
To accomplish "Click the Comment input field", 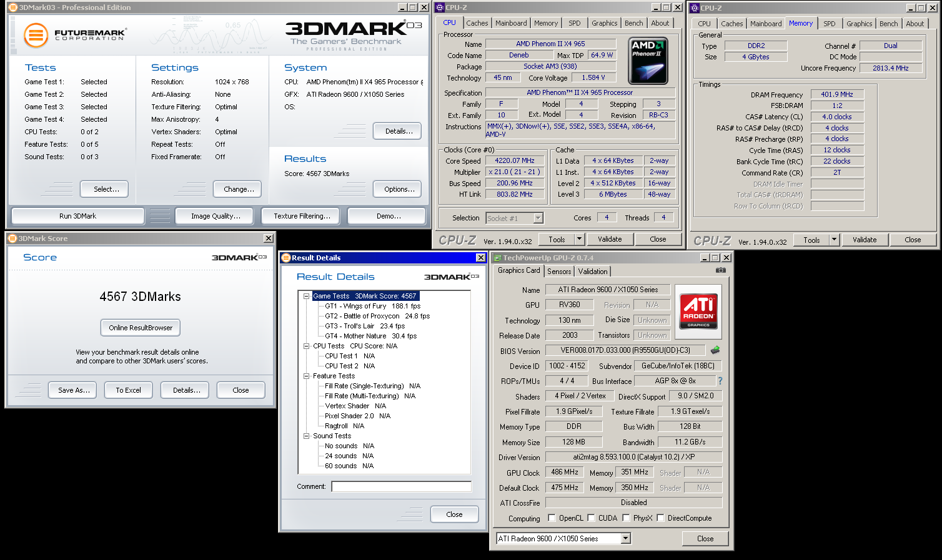I will click(401, 486).
